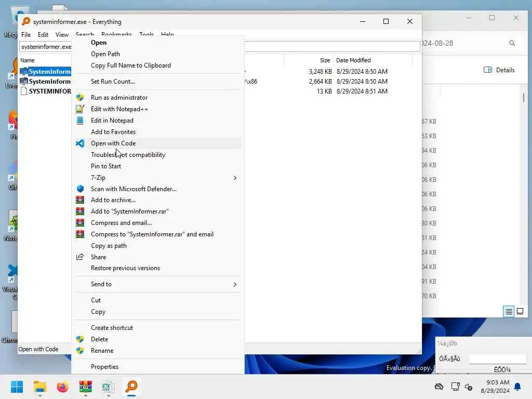Click the muted volume tray icon

[x=469, y=387]
